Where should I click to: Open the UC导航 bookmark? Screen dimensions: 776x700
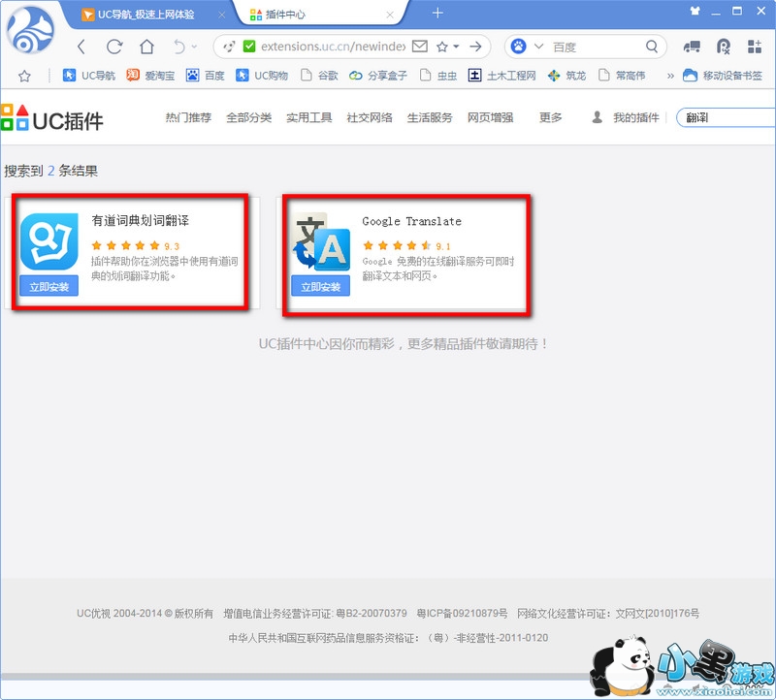[89, 76]
